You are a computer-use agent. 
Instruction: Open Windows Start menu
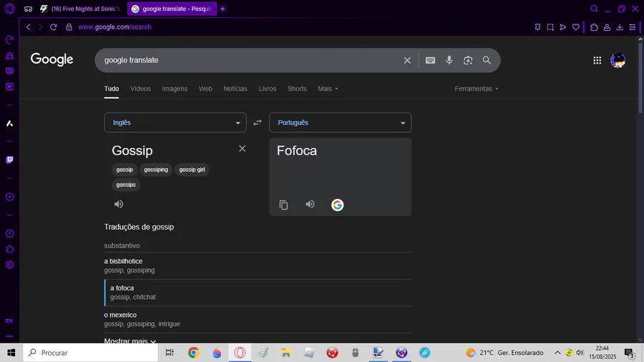point(11,353)
